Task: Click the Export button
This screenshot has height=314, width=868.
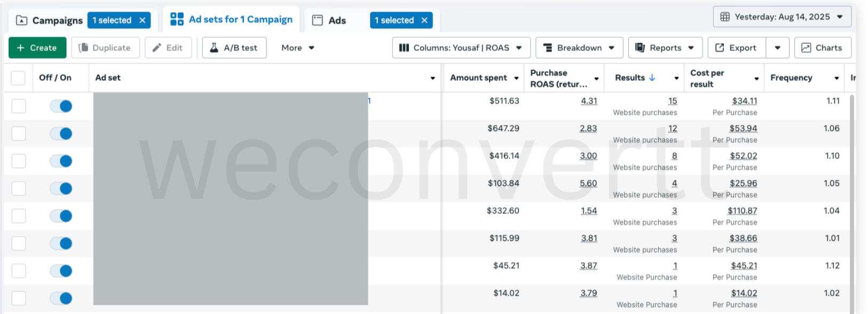Action: tap(737, 48)
